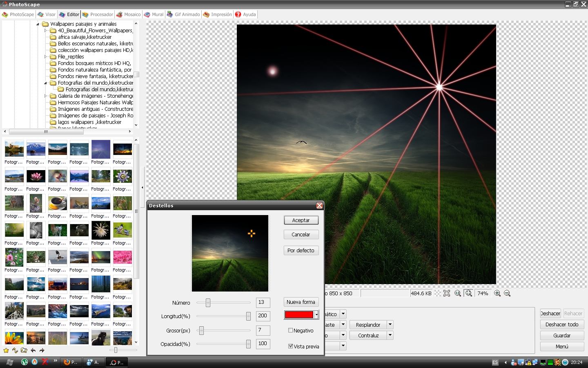Zoom out with the minus magnifier icon
Viewport: 588px width, 368px height.
tap(507, 293)
